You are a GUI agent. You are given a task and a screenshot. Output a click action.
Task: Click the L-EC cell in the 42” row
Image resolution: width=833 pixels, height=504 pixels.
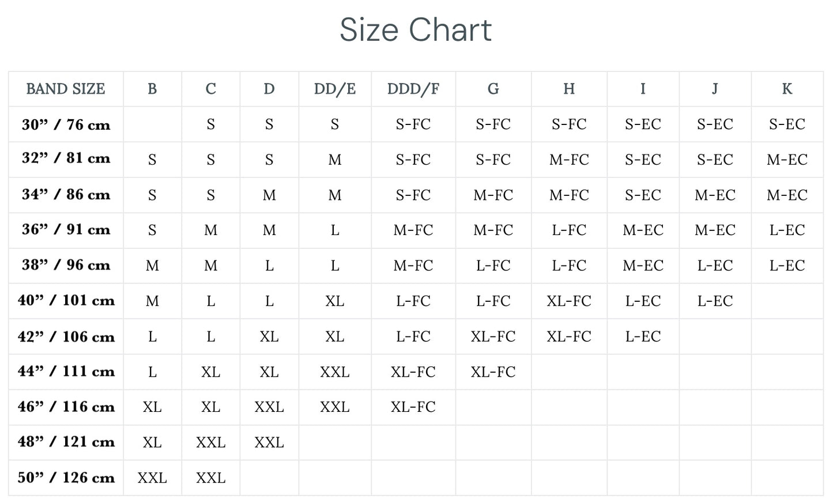(x=643, y=336)
